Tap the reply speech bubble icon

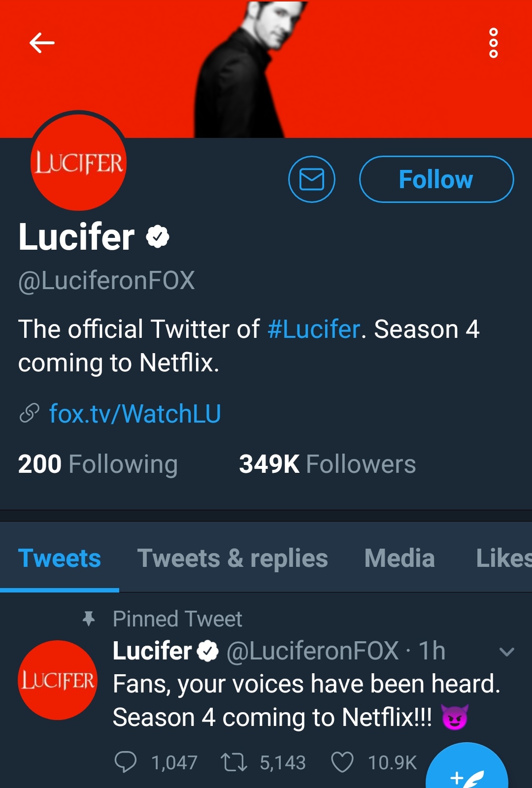tap(126, 762)
